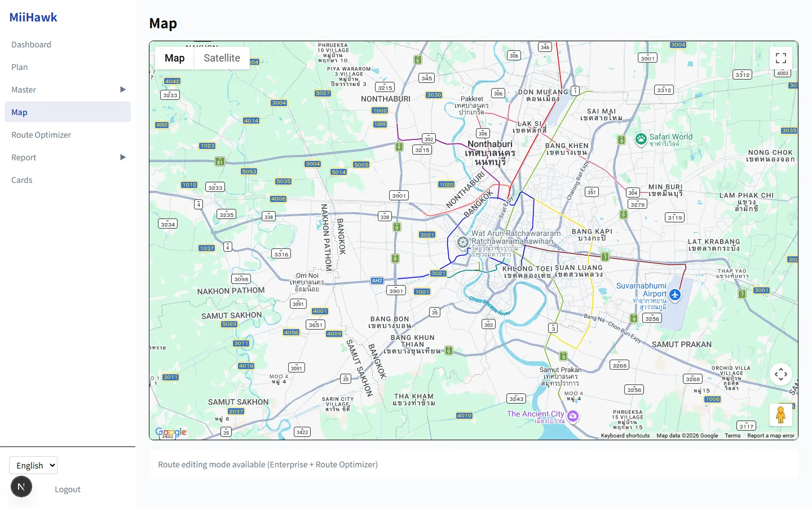Select the Map sidebar item
Image resolution: width=812 pixels, height=508 pixels.
68,112
